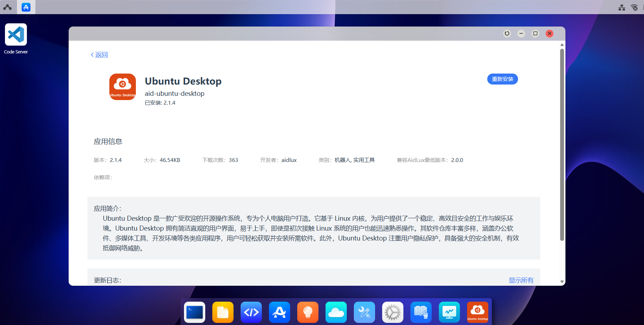Image resolution: width=644 pixels, height=325 pixels.
Task: Click 返回 to go back
Action: pyautogui.click(x=99, y=55)
